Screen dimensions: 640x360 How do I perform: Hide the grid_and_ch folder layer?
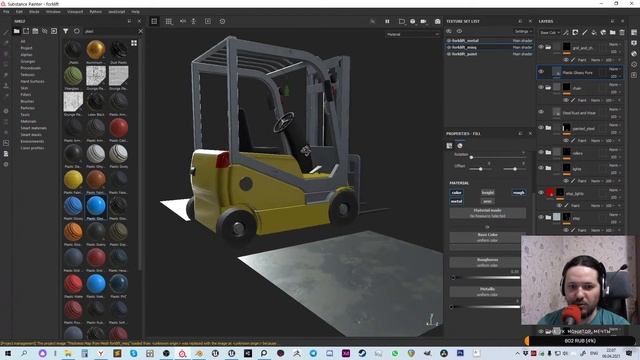pyautogui.click(x=541, y=47)
